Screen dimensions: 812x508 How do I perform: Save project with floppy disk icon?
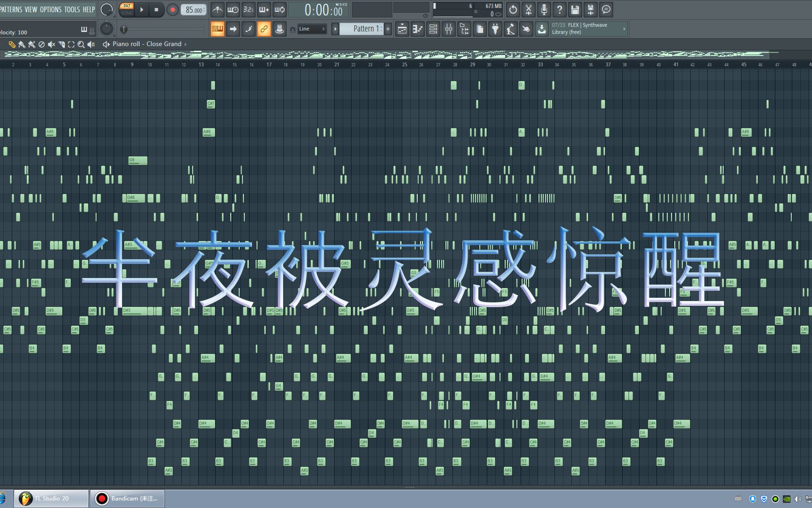click(x=575, y=9)
